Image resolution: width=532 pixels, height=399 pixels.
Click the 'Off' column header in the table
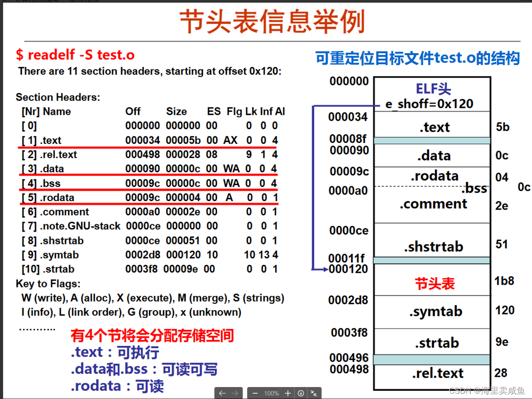(x=133, y=112)
